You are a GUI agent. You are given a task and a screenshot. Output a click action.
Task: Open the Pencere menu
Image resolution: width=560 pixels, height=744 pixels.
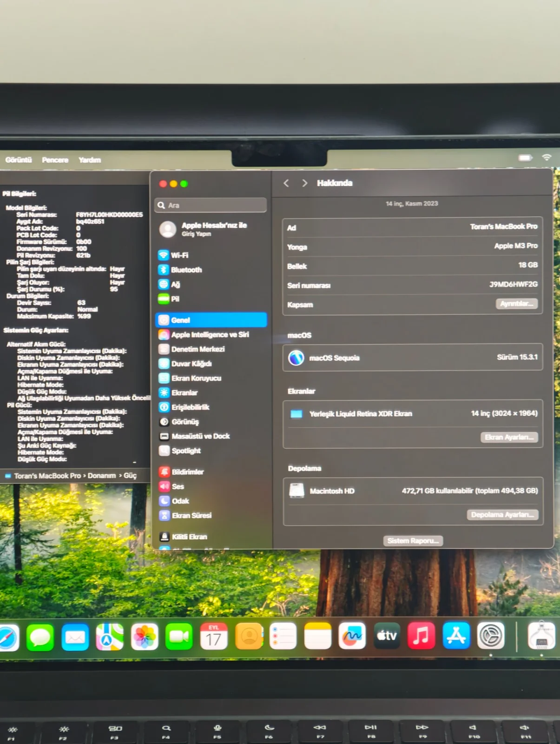[55, 160]
